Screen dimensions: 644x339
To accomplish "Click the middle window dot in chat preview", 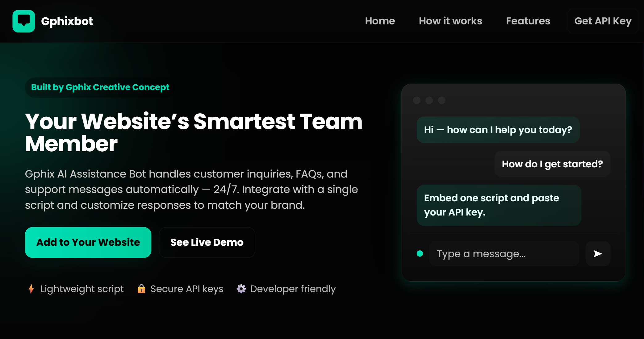I will tap(429, 100).
